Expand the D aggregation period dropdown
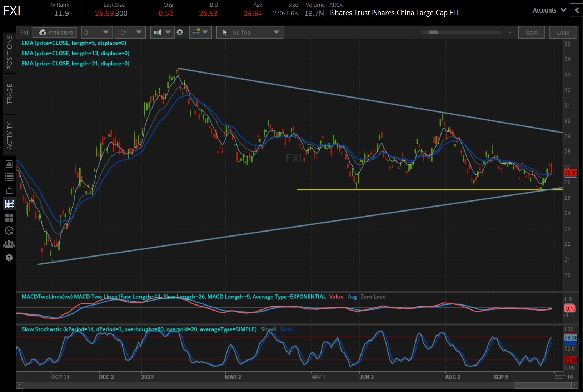This screenshot has width=583, height=392. 96,33
